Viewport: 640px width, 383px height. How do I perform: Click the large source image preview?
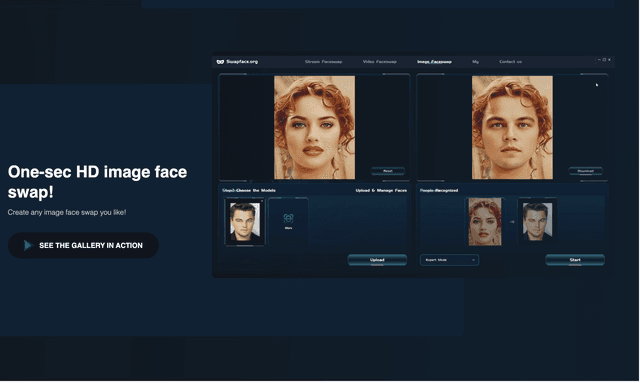coord(314,127)
